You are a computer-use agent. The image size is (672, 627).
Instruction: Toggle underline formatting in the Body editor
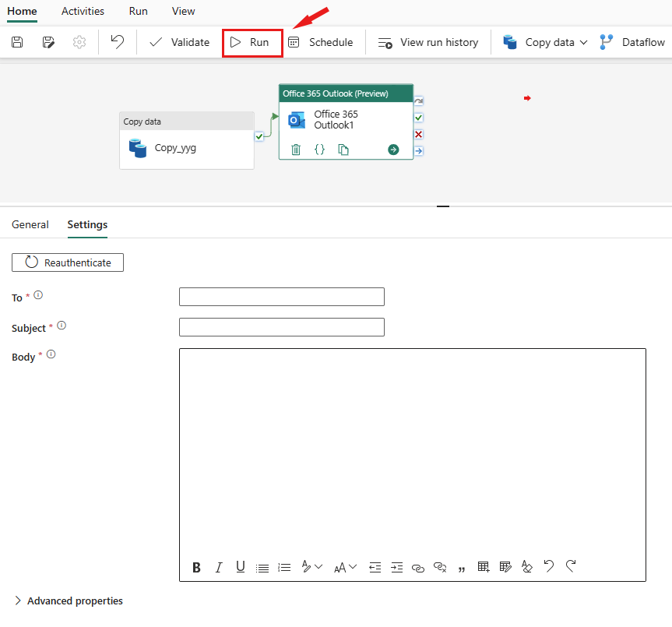[240, 567]
